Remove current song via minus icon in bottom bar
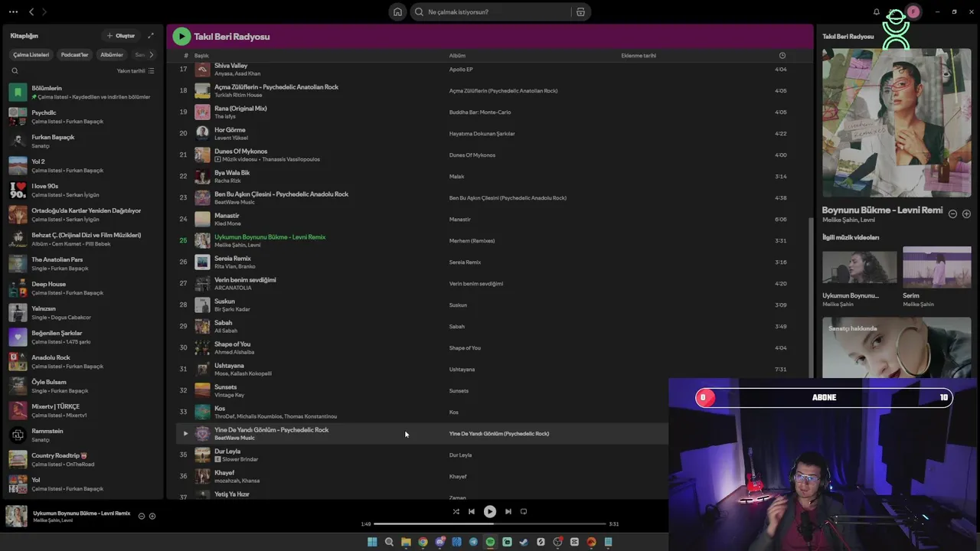The image size is (980, 551). pos(142,516)
